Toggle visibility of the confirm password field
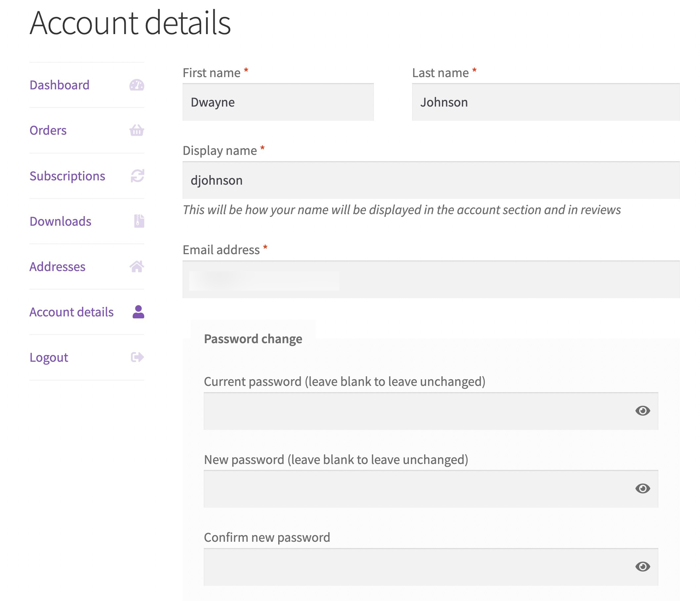Viewport: 700px width, 601px height. pos(642,567)
